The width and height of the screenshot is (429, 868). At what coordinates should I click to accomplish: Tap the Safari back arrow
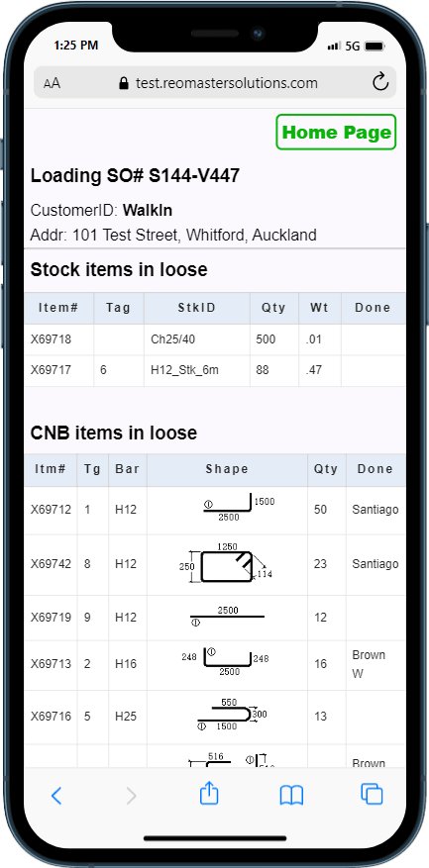coord(56,796)
